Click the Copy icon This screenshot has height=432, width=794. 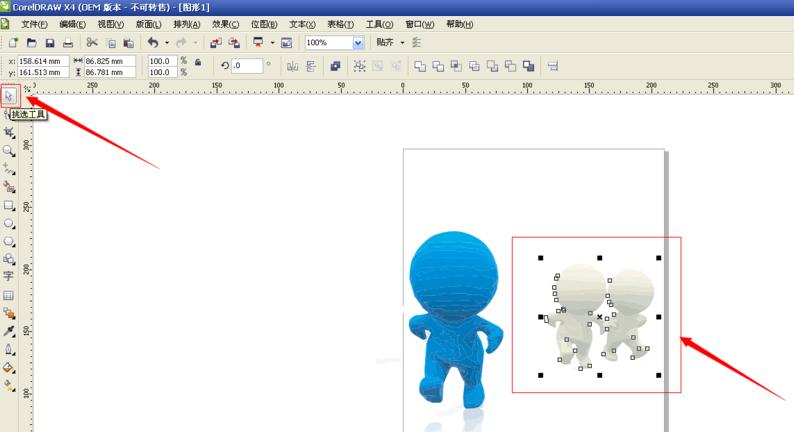coord(110,43)
